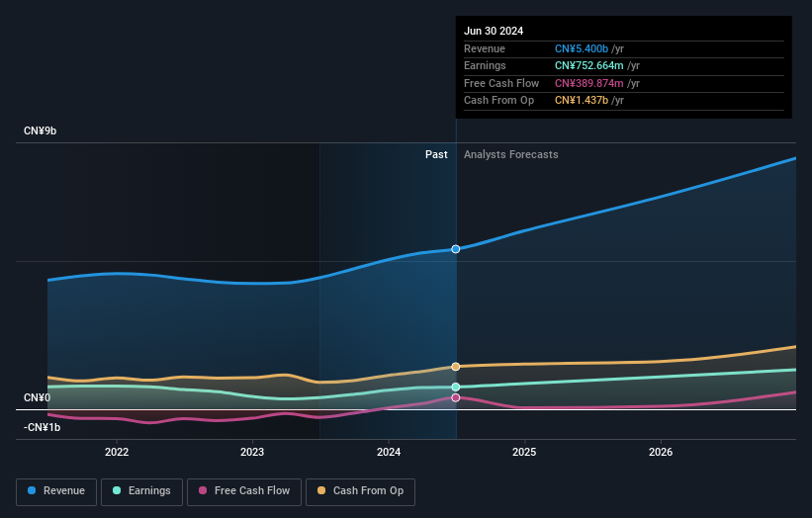The image size is (812, 518).
Task: Click the blue Revenue legend dot
Action: pyautogui.click(x=32, y=490)
